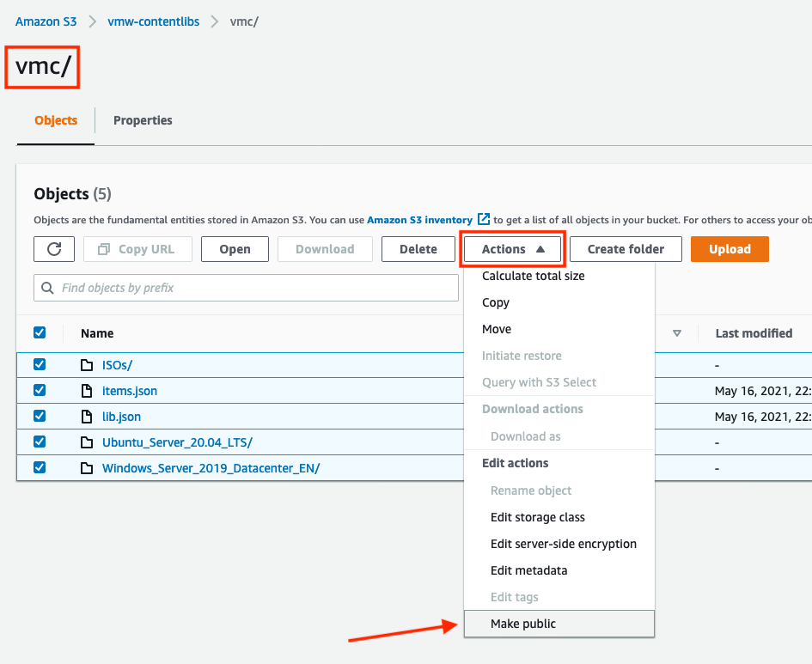Open the Ubuntu_Server_20.04_LTS/ folder link
The width and height of the screenshot is (812, 664).
[177, 443]
